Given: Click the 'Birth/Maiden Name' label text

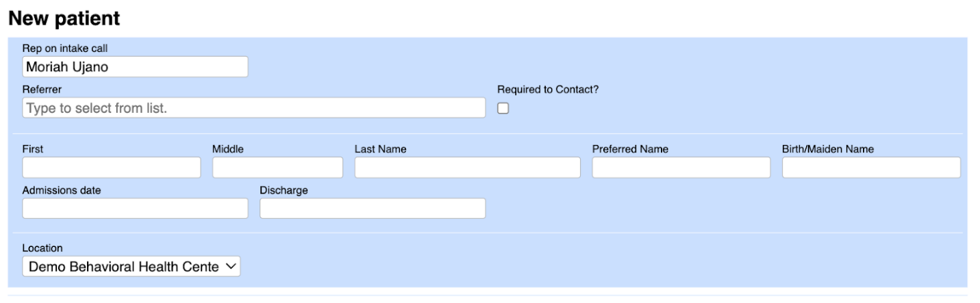Looking at the screenshot, I should pyautogui.click(x=827, y=149).
